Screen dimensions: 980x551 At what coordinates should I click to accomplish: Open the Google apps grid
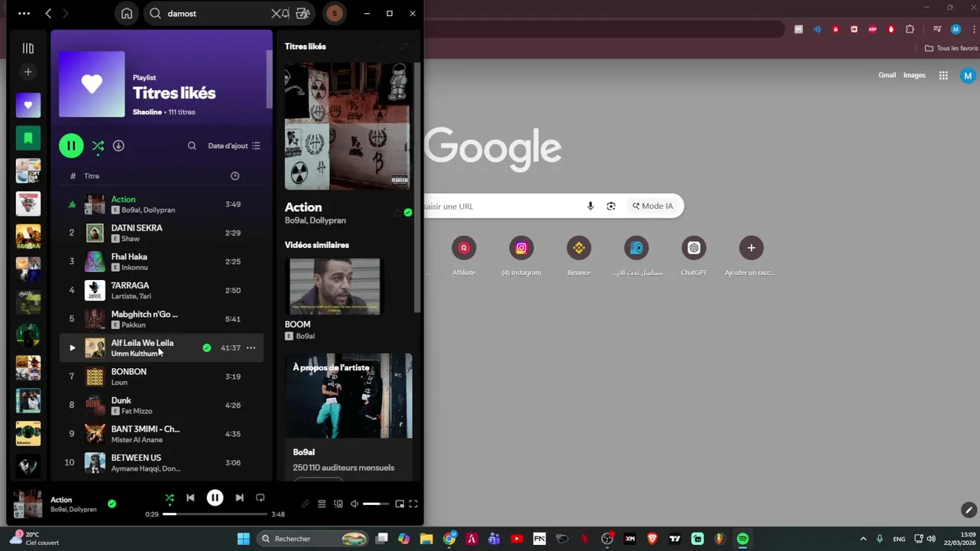(x=943, y=75)
